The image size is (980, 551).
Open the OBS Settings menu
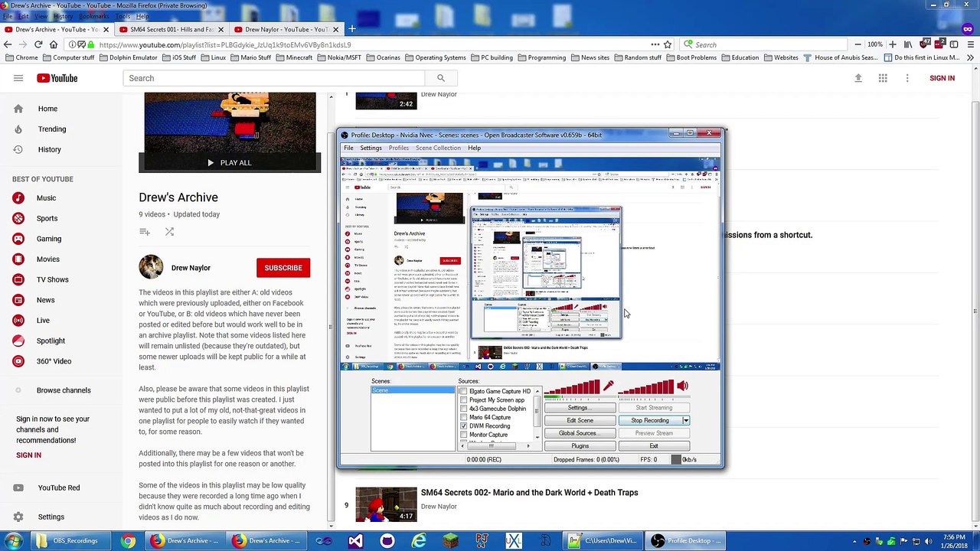[x=371, y=148]
